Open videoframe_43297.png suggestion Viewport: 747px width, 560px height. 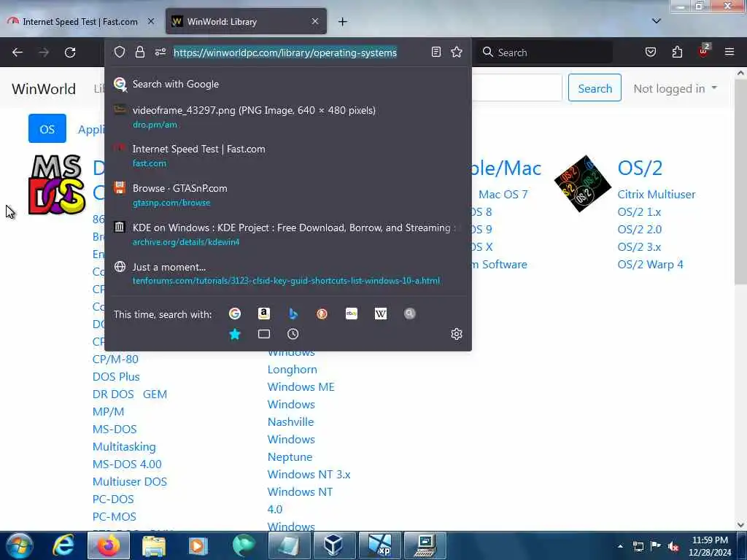287,117
